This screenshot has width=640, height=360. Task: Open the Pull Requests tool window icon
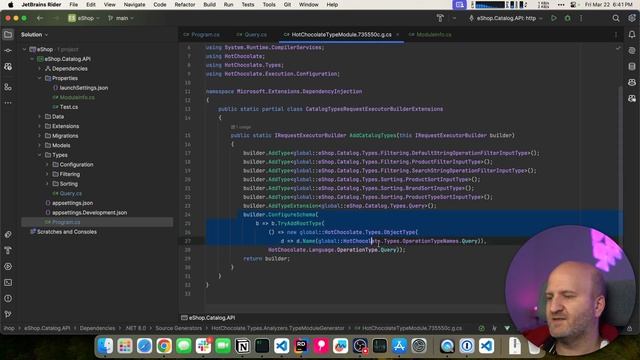click(x=8, y=67)
